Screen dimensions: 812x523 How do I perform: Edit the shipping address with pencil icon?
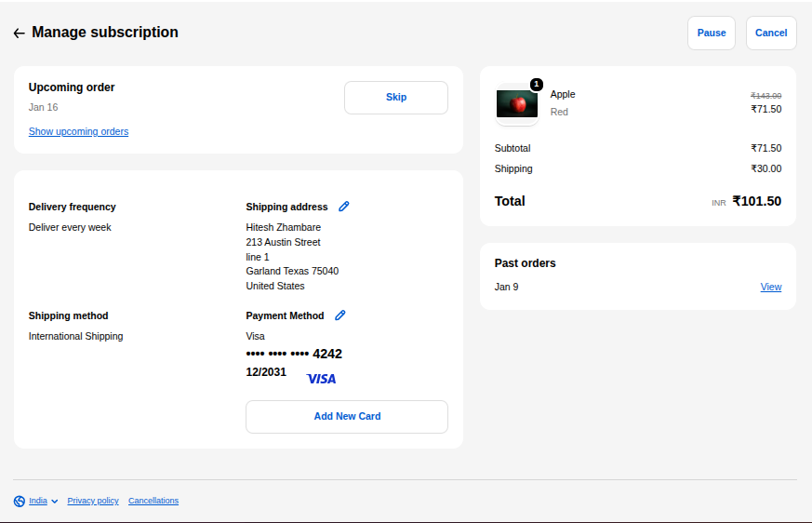(344, 207)
